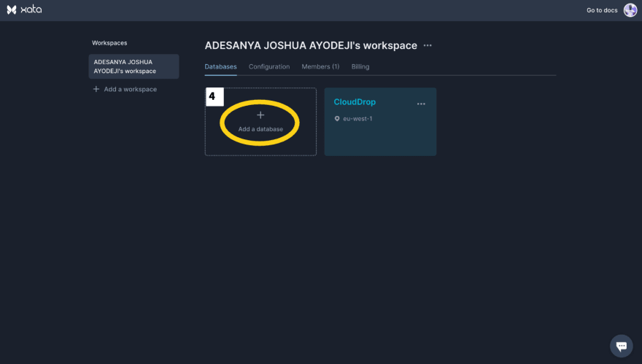Follow the Go to docs link
The height and width of the screenshot is (364, 642).
coord(602,10)
